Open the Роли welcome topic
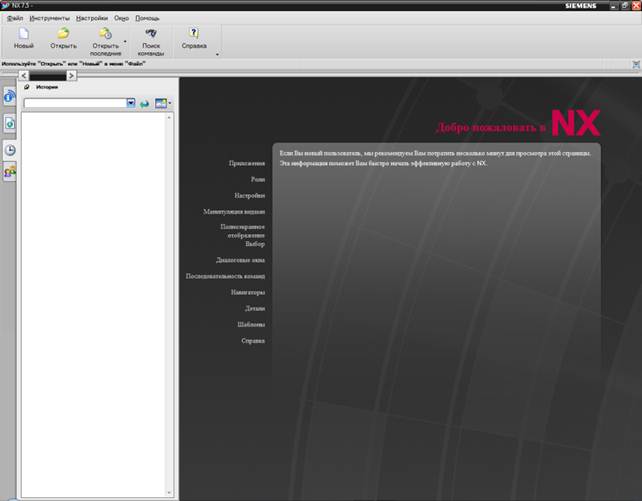 pos(258,179)
